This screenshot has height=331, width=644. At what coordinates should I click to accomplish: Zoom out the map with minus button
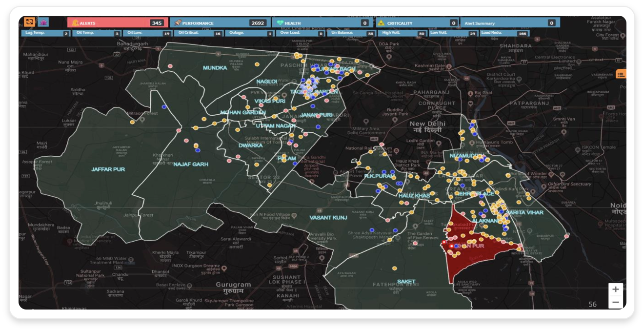[615, 302]
